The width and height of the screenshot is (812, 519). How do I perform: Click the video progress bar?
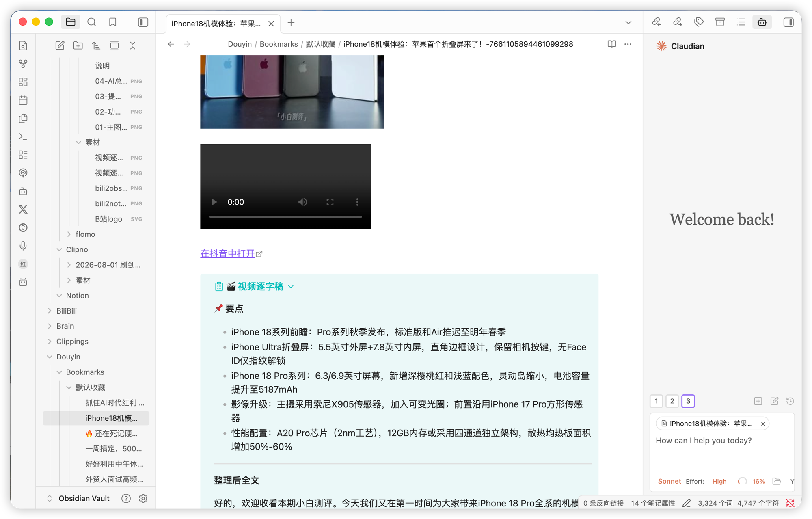tap(285, 217)
